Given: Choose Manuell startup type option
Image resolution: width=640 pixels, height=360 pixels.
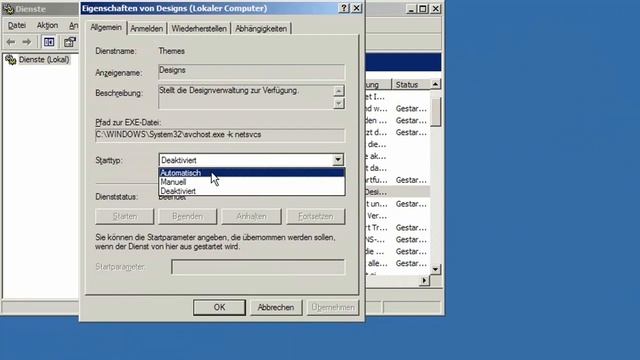Looking at the screenshot, I should [251, 182].
